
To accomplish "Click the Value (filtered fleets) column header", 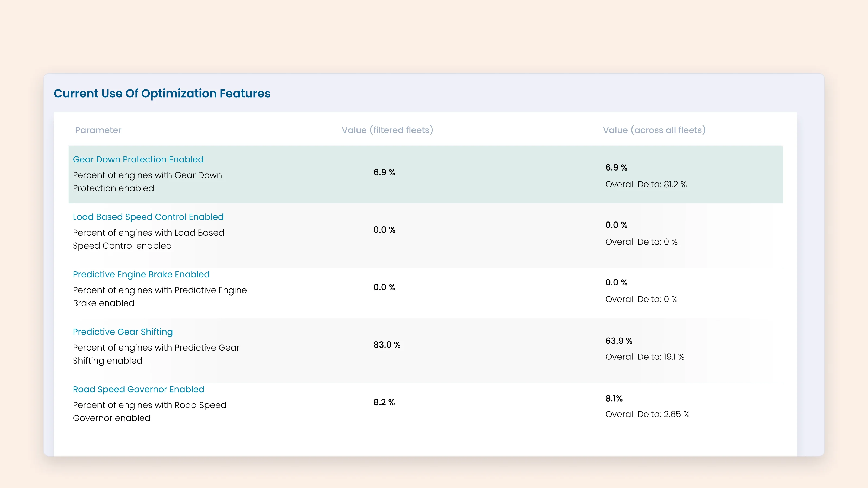I will coord(388,130).
